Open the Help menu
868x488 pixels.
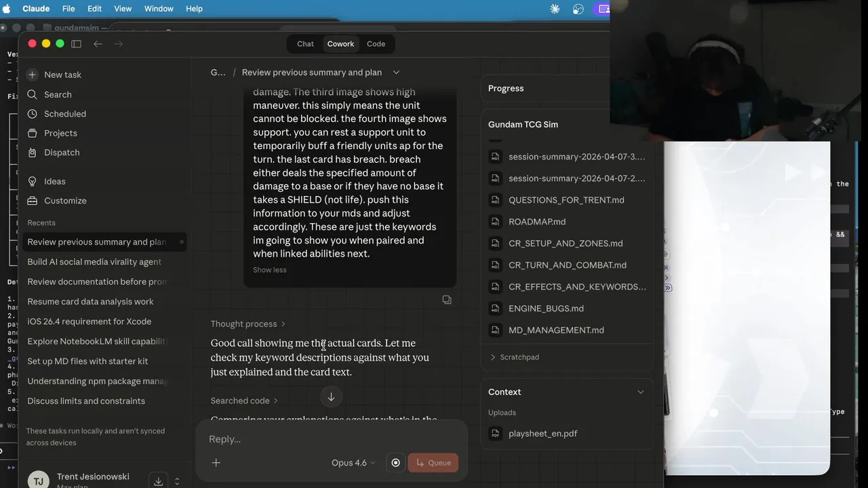194,9
